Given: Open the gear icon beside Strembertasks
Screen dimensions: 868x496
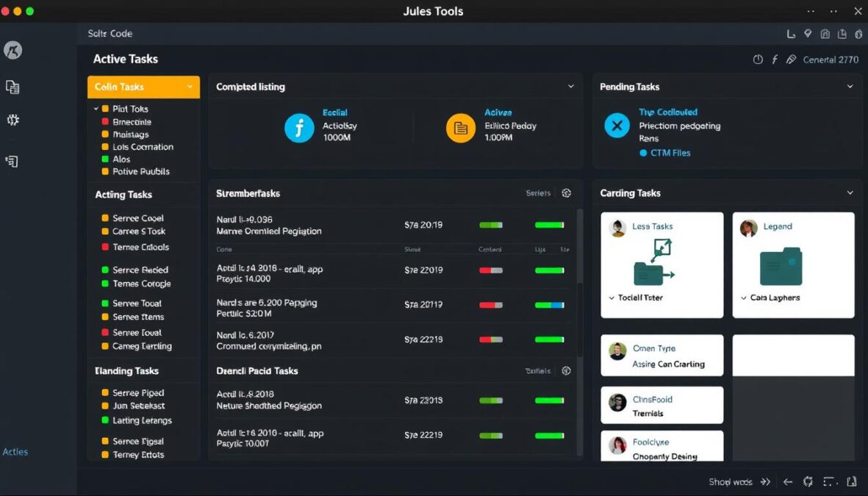Looking at the screenshot, I should click(566, 193).
